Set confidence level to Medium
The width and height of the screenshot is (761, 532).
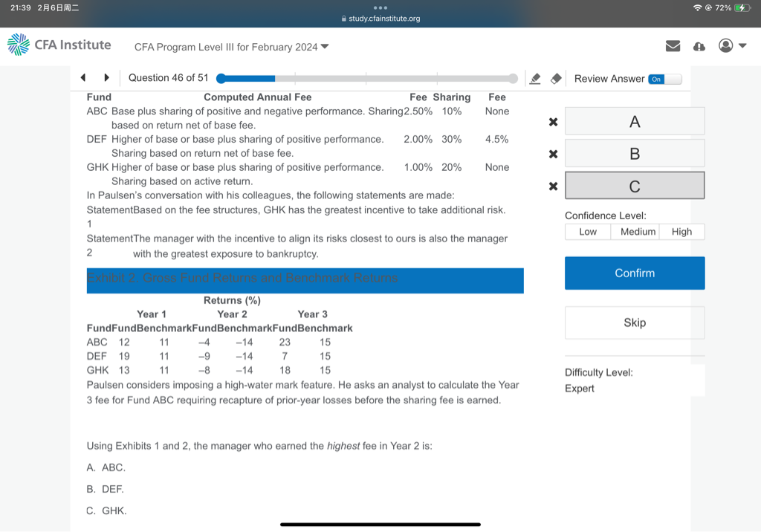click(637, 232)
